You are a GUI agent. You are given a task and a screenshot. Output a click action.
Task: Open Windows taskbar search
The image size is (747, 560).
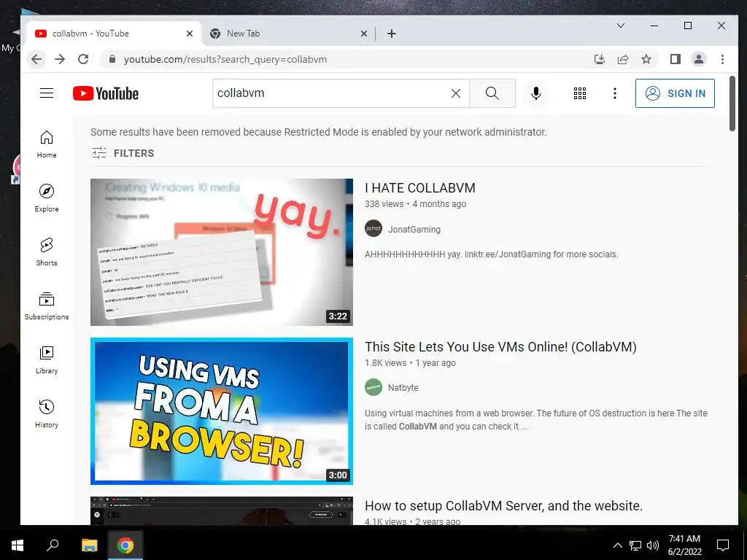(53, 545)
